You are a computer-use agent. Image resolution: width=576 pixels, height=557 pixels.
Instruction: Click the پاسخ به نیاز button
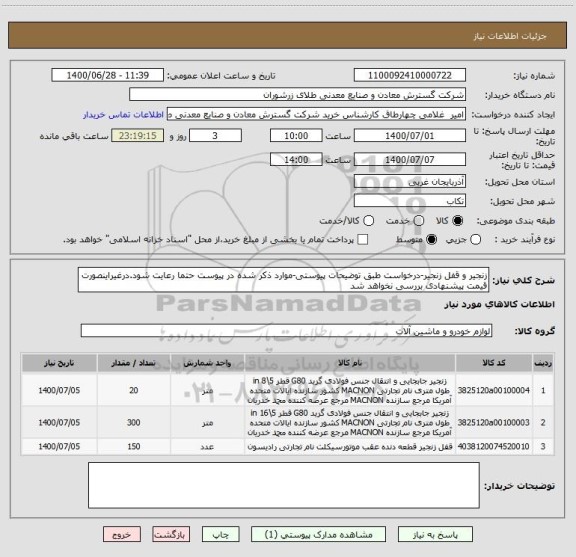click(435, 535)
